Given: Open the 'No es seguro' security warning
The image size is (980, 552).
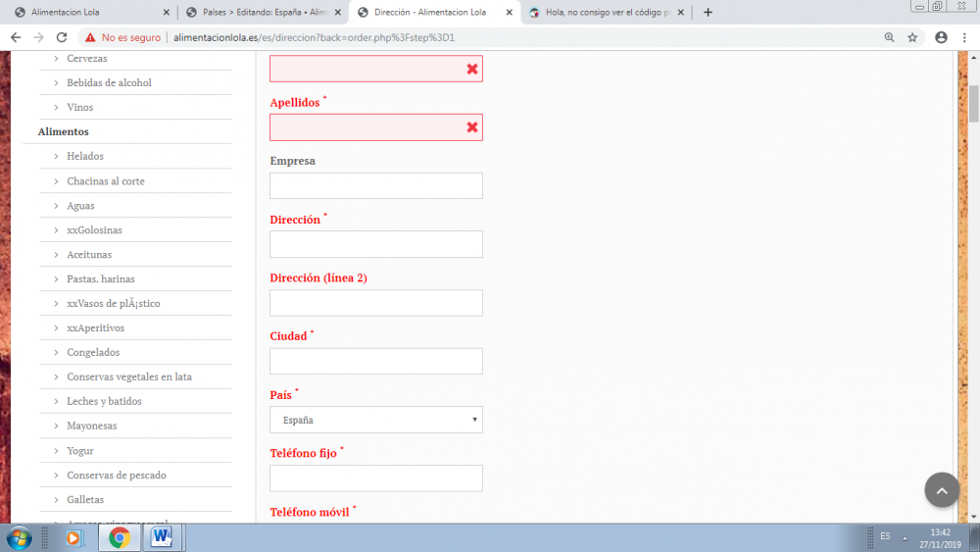Looking at the screenshot, I should (x=123, y=37).
